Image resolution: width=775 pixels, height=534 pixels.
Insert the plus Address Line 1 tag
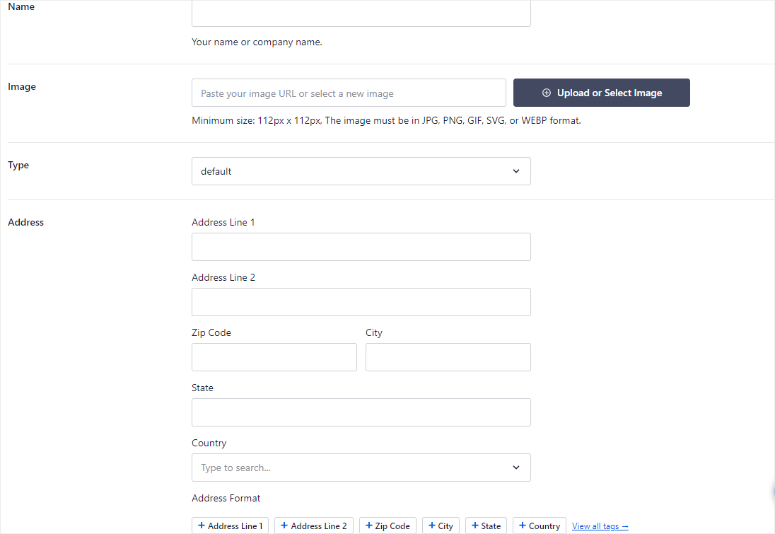coord(231,526)
